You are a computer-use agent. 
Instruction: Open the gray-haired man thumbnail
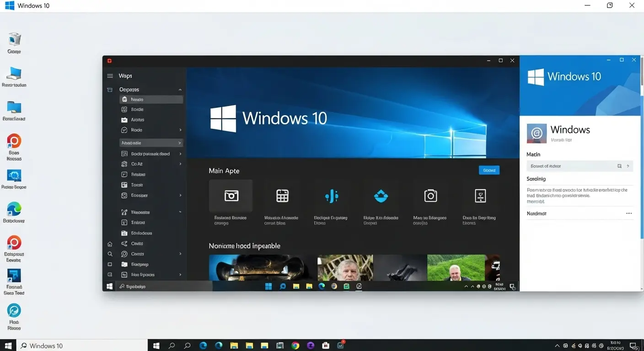pos(345,268)
